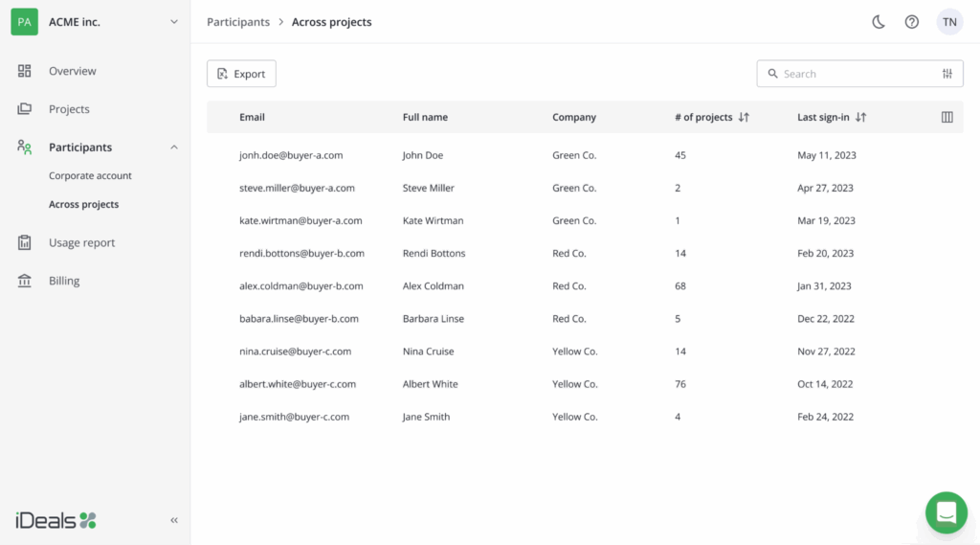This screenshot has height=545, width=980.
Task: Click the Export button
Action: [241, 74]
